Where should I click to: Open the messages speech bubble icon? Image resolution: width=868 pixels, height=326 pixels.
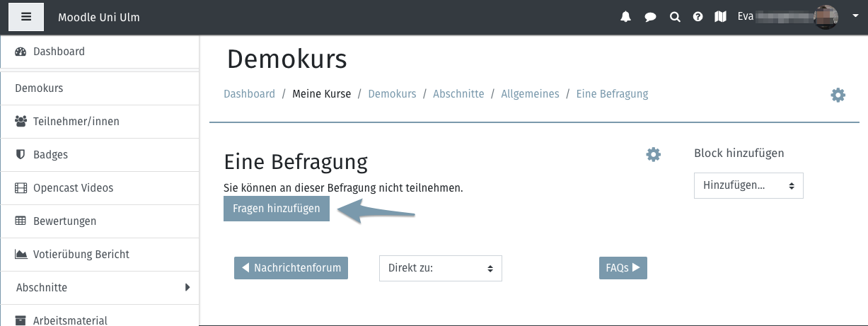point(650,17)
